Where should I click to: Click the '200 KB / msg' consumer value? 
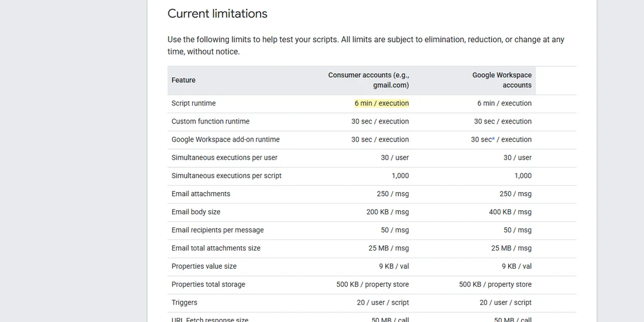point(388,212)
